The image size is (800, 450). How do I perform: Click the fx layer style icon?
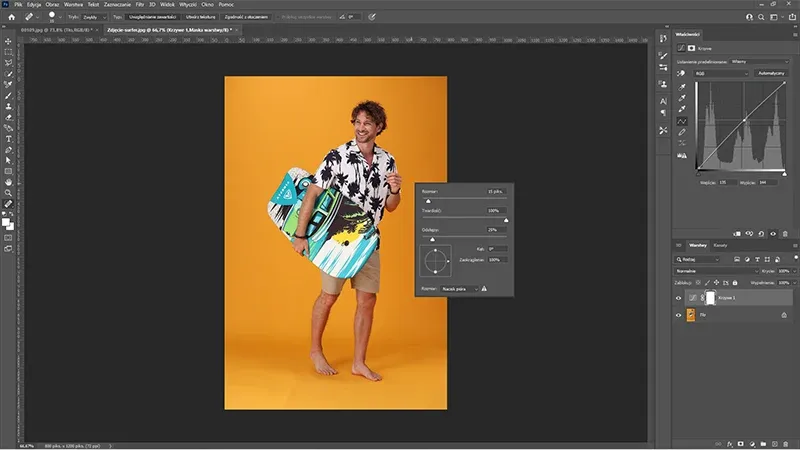[x=730, y=444]
